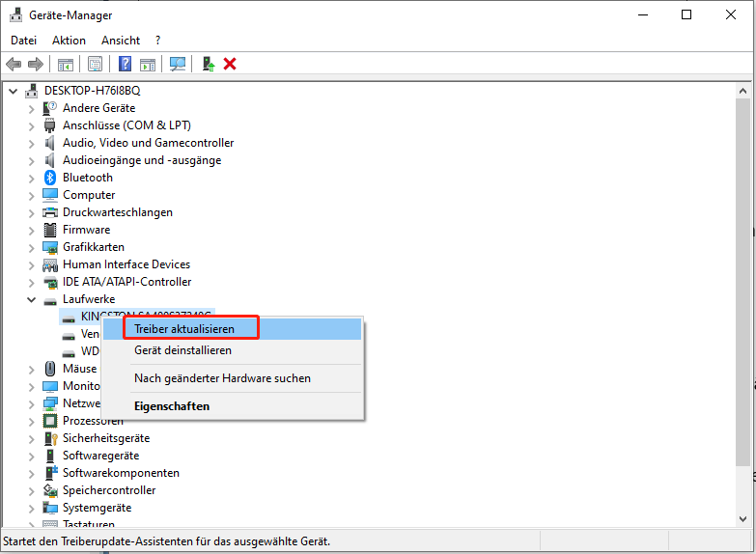756x554 pixels.
Task: Click the Bluetooth category icon
Action: 50,178
